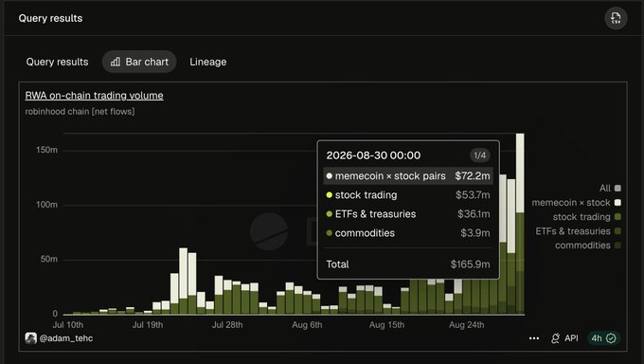Click the 1/4 tooltip page badge
Image resolution: width=644 pixels, height=364 pixels.
click(x=480, y=155)
